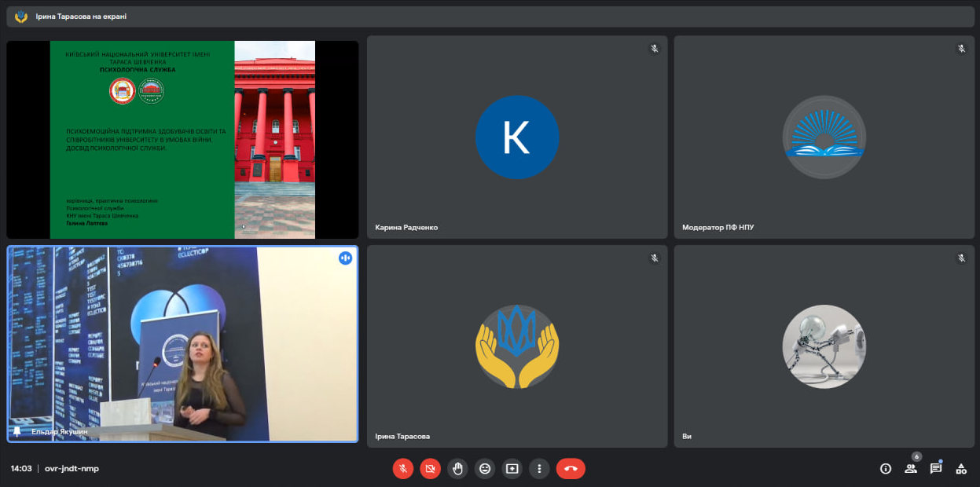Viewport: 980px width, 487px height.
Task: Click the speaking indicator on the speaker tile
Action: coord(345,258)
